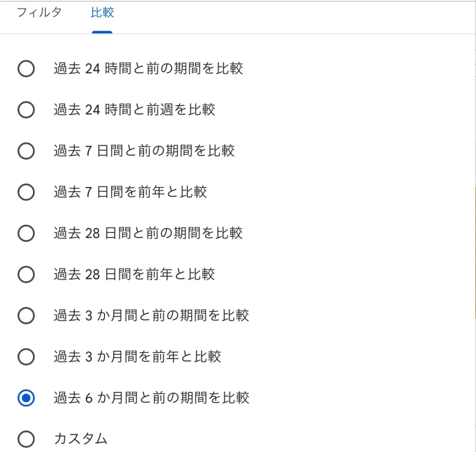Choose 過去 24 時間と前週を比較 comparison
Image resolution: width=476 pixels, height=452 pixels.
pyautogui.click(x=26, y=110)
